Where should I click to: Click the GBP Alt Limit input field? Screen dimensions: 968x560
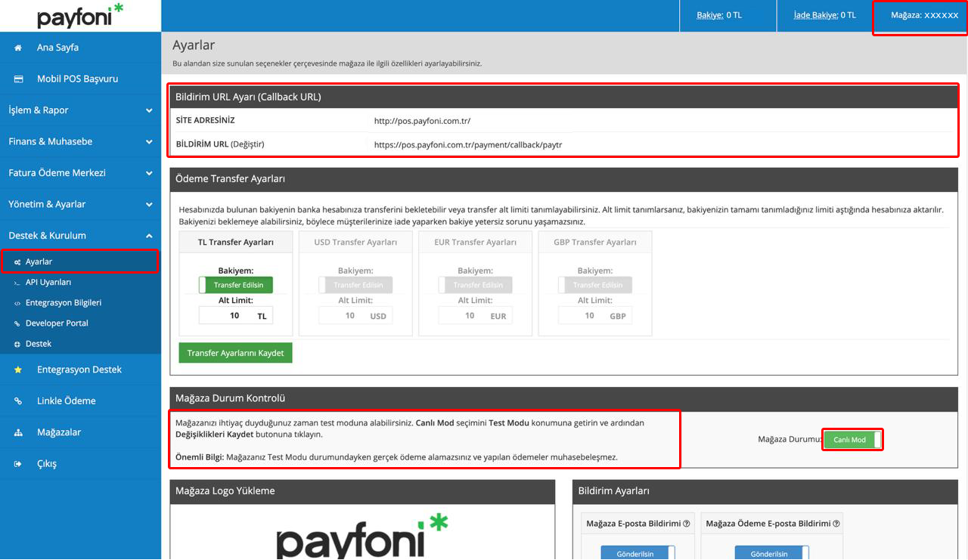595,316
